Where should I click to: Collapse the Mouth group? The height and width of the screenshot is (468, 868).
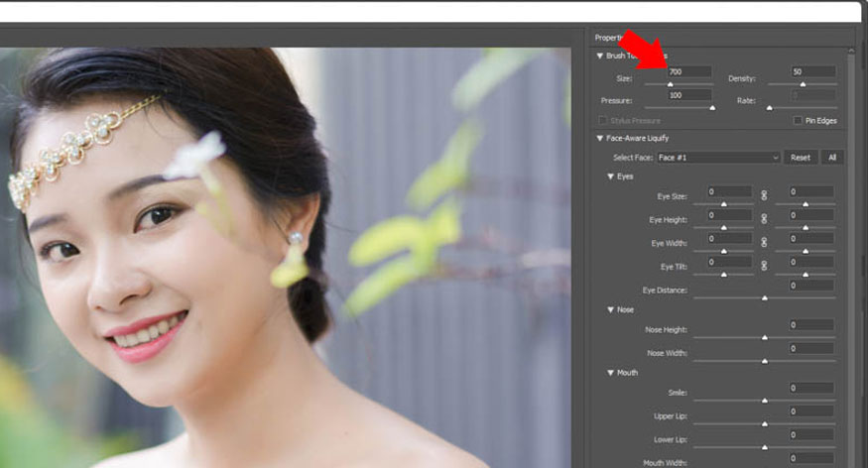pyautogui.click(x=611, y=373)
